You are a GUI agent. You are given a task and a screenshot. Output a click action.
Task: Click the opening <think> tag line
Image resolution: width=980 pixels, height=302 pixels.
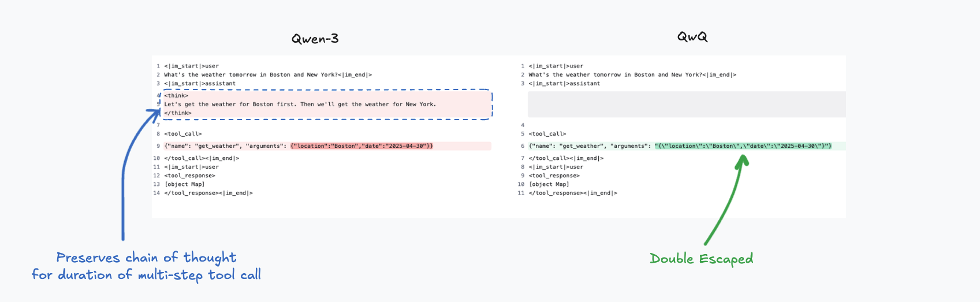click(176, 96)
